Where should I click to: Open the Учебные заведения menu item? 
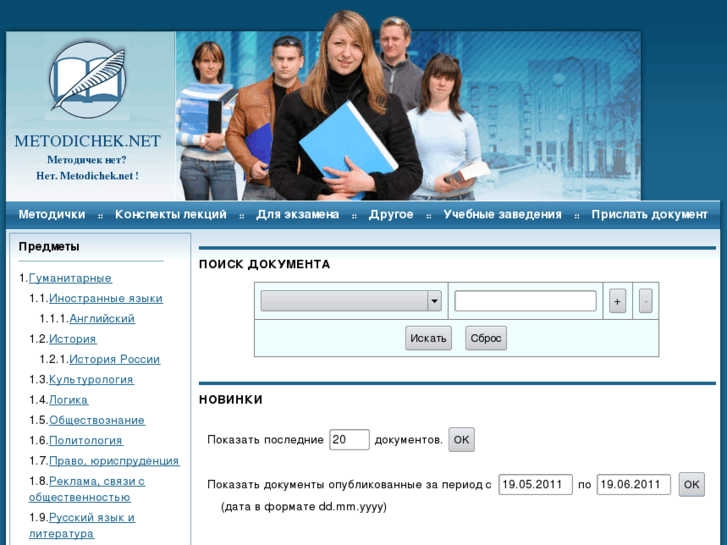503,214
